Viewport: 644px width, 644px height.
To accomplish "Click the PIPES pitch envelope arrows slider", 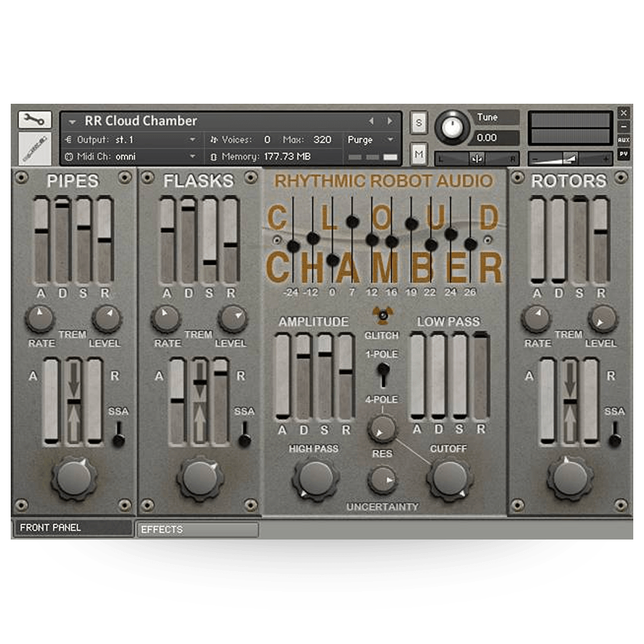I will point(74,401).
